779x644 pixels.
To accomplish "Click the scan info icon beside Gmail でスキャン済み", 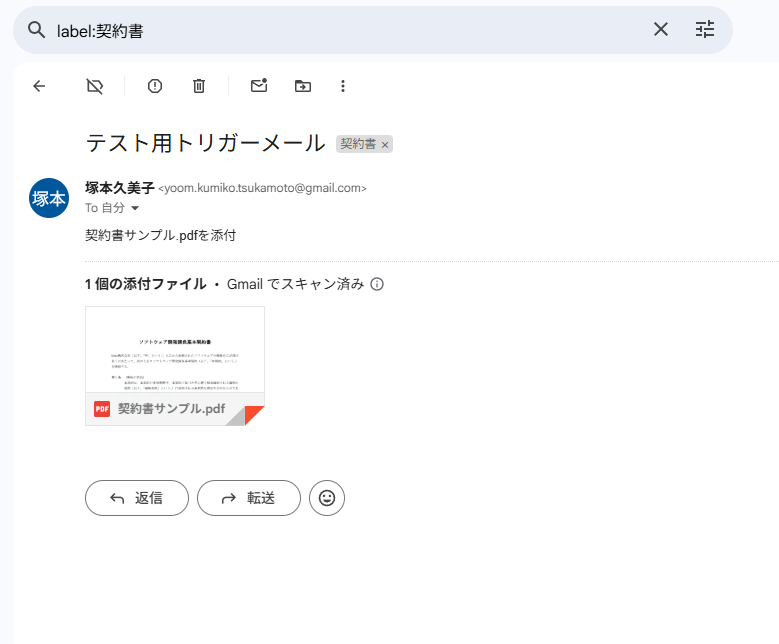I will tap(377, 284).
